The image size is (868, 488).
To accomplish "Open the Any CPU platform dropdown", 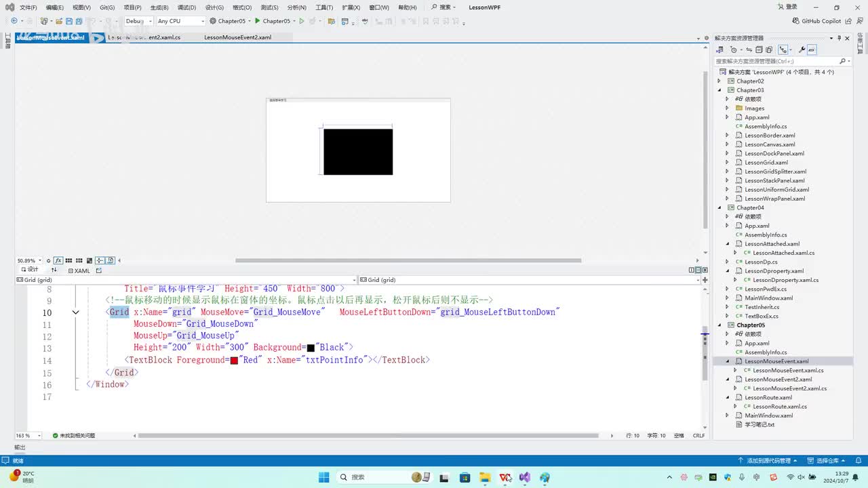I will click(x=180, y=21).
